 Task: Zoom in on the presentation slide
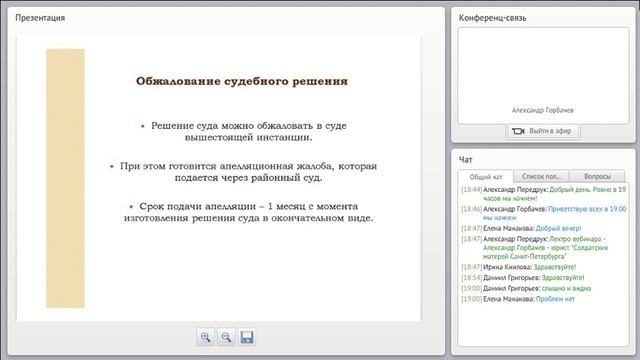coord(205,337)
